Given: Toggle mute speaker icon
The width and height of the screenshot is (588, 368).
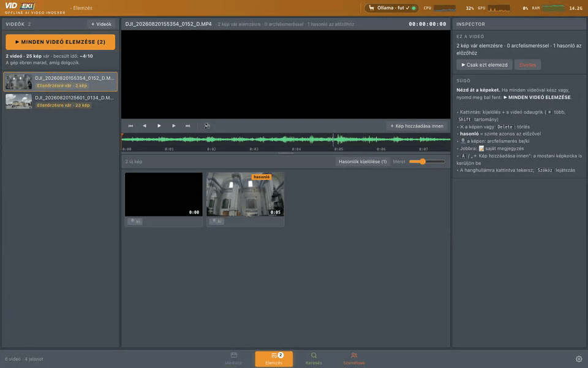Looking at the screenshot, I should click(206, 126).
